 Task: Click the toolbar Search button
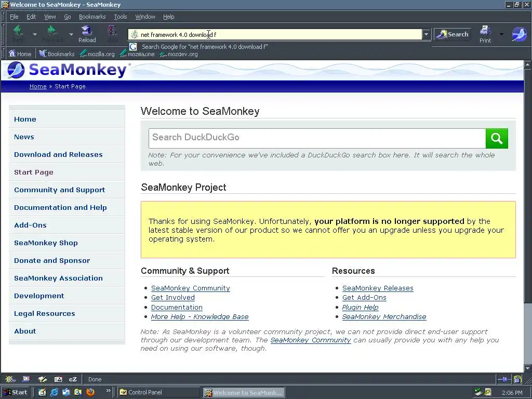pos(453,34)
